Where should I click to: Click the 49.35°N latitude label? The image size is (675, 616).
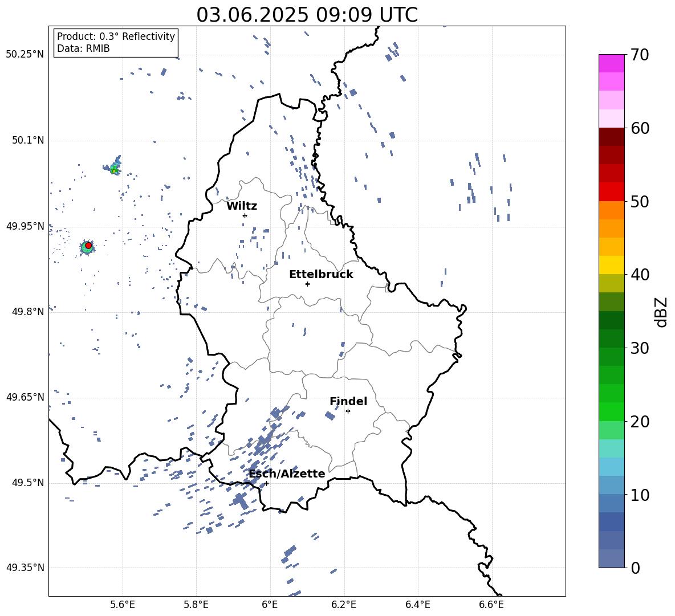click(25, 568)
